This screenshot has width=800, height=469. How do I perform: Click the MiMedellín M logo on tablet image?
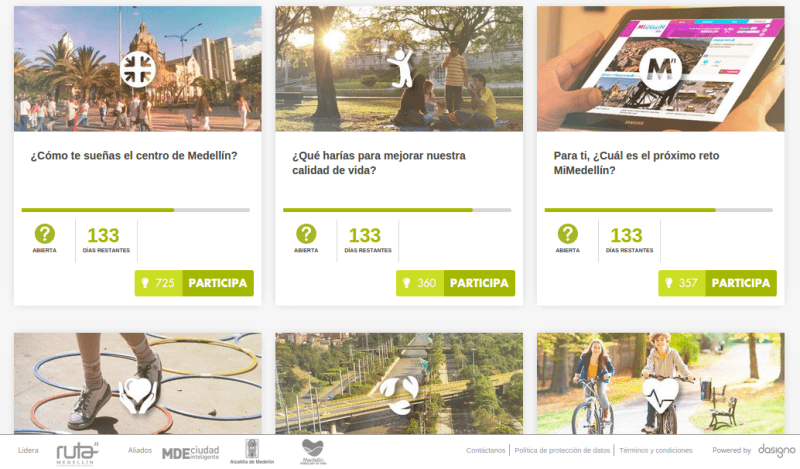click(x=661, y=68)
